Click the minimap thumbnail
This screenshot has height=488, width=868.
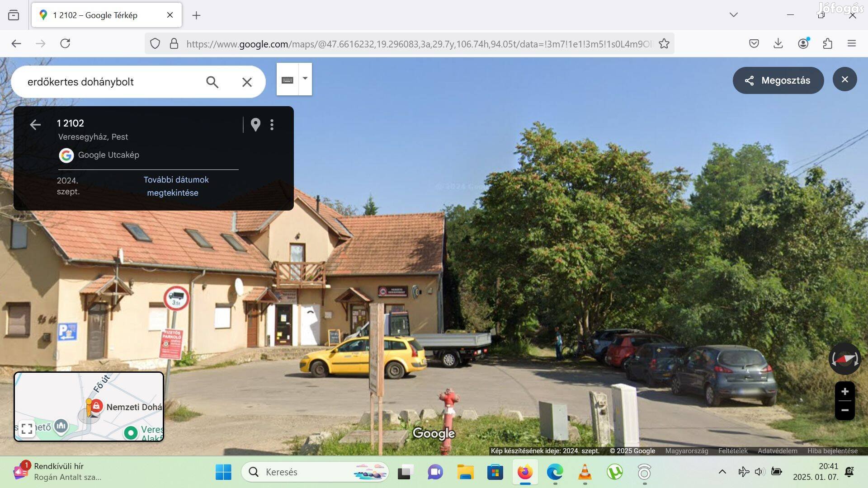[x=89, y=406]
